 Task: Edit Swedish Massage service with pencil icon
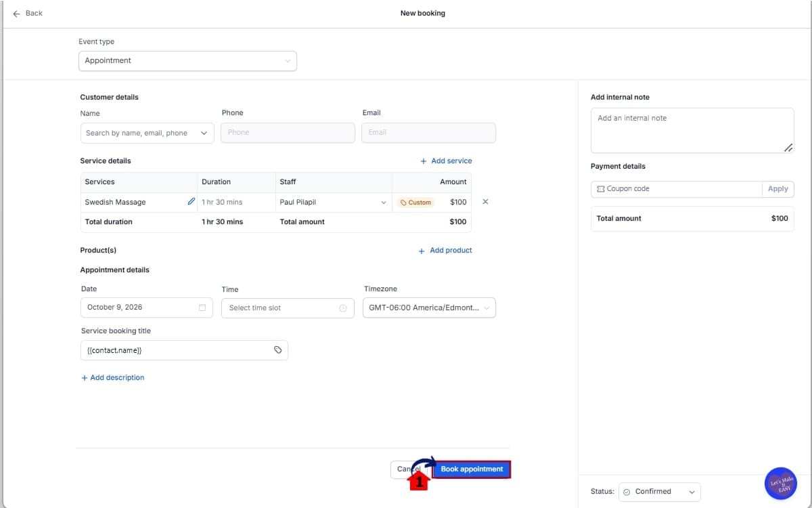191,202
